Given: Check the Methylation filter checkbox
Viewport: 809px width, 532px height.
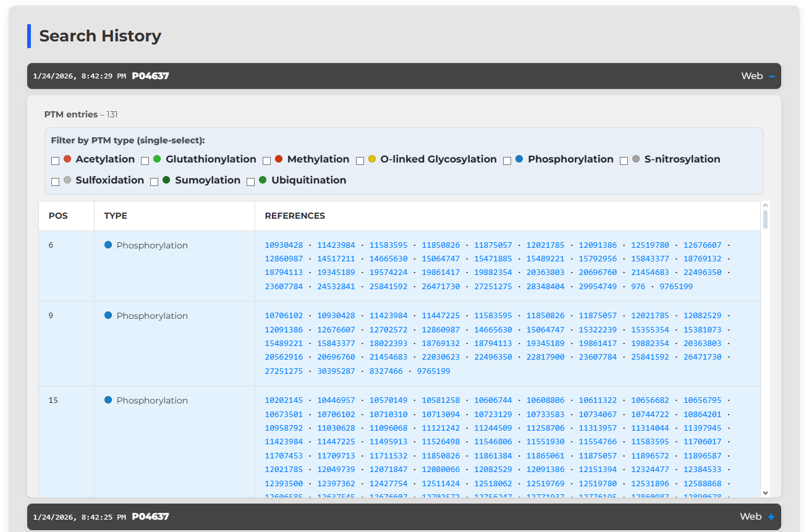Looking at the screenshot, I should [x=267, y=161].
